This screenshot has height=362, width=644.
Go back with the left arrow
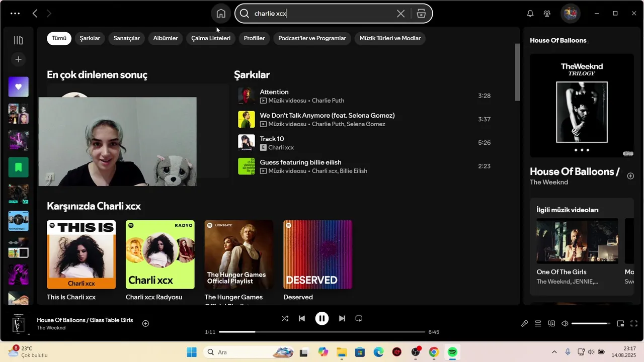pos(35,14)
